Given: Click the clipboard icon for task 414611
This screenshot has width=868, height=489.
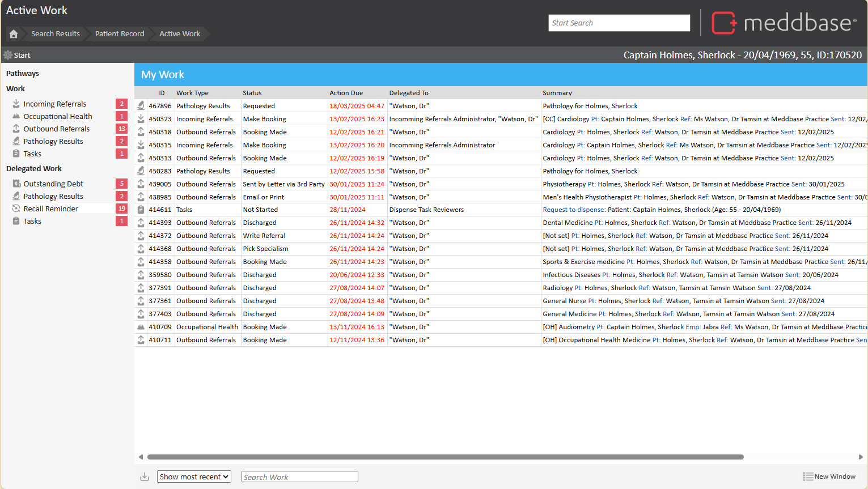Looking at the screenshot, I should click(x=141, y=210).
